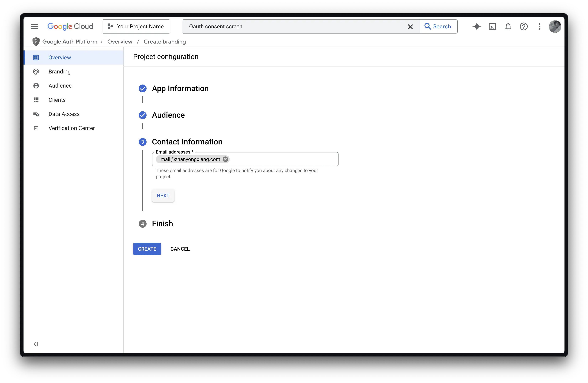Remove the mail@zhanyongxiang.com chip
The height and width of the screenshot is (383, 588).
pos(225,159)
